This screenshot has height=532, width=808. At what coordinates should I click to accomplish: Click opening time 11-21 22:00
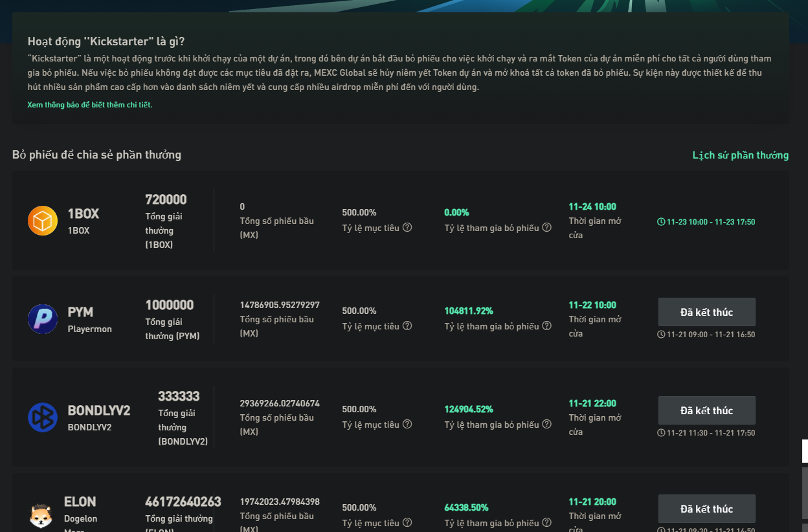point(592,403)
